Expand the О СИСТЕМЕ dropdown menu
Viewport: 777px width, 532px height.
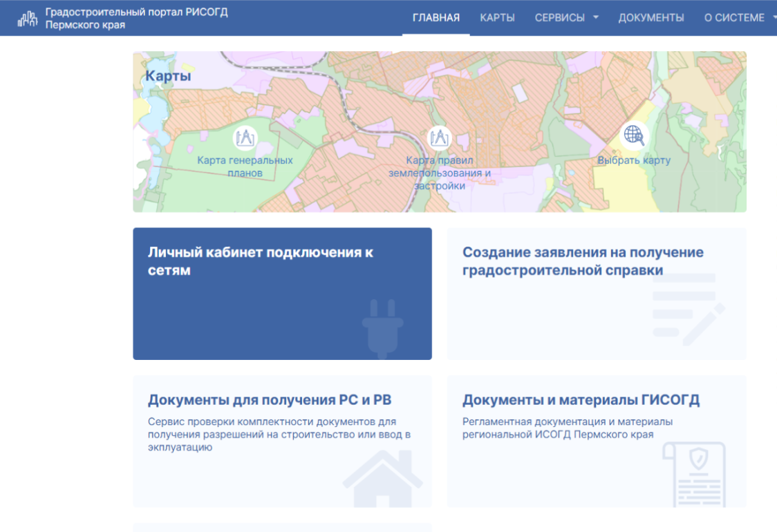coord(736,18)
